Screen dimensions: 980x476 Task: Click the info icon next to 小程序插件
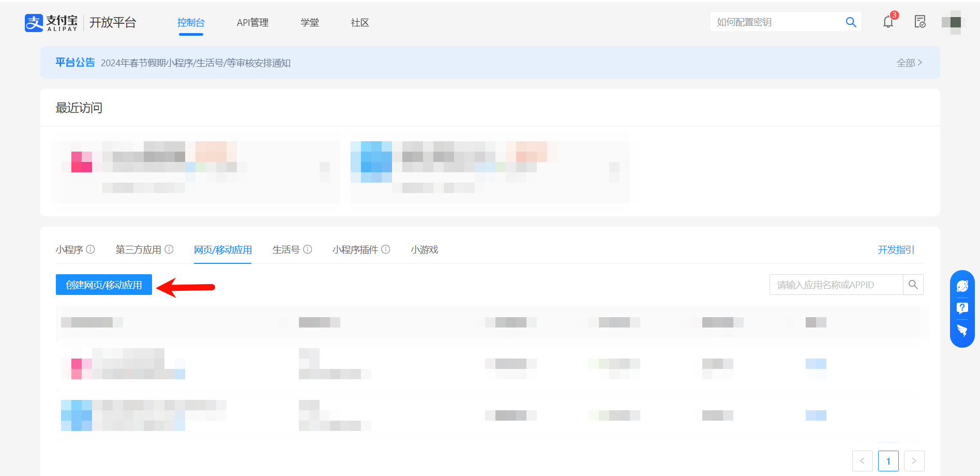point(386,249)
